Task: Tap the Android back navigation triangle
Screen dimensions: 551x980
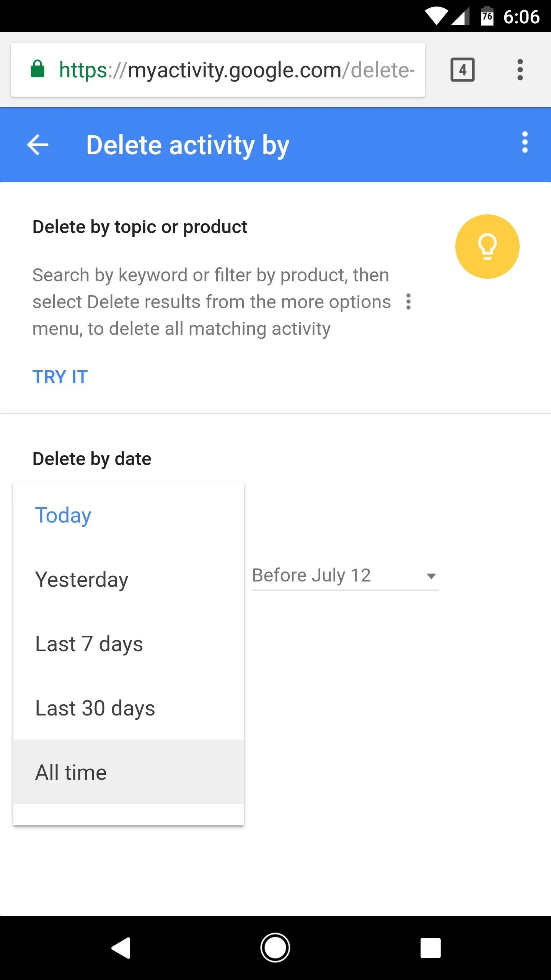Action: (x=121, y=948)
